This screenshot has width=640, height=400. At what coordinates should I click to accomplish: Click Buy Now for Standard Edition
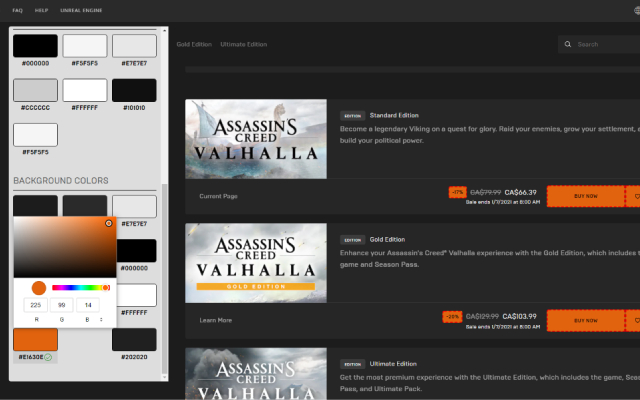pos(585,196)
